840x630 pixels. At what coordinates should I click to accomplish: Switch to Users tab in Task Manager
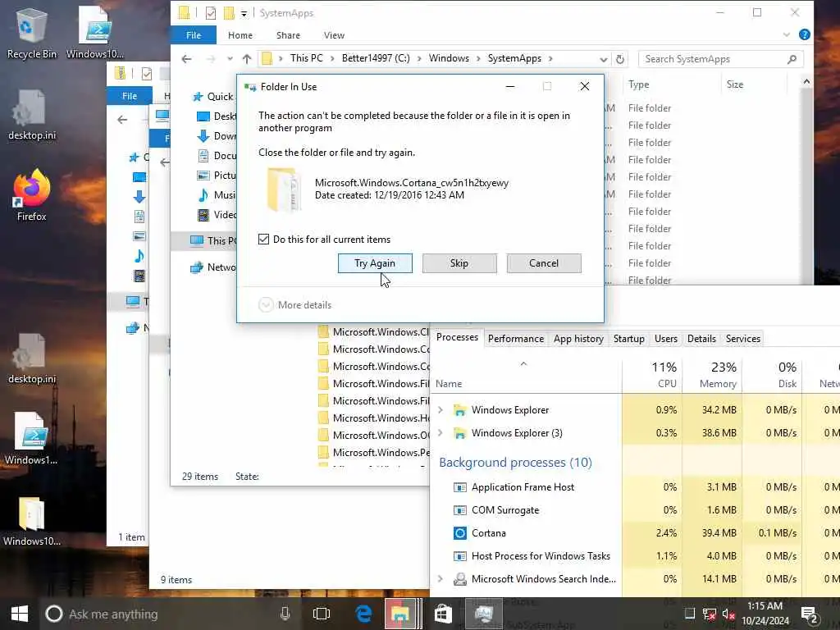(665, 339)
